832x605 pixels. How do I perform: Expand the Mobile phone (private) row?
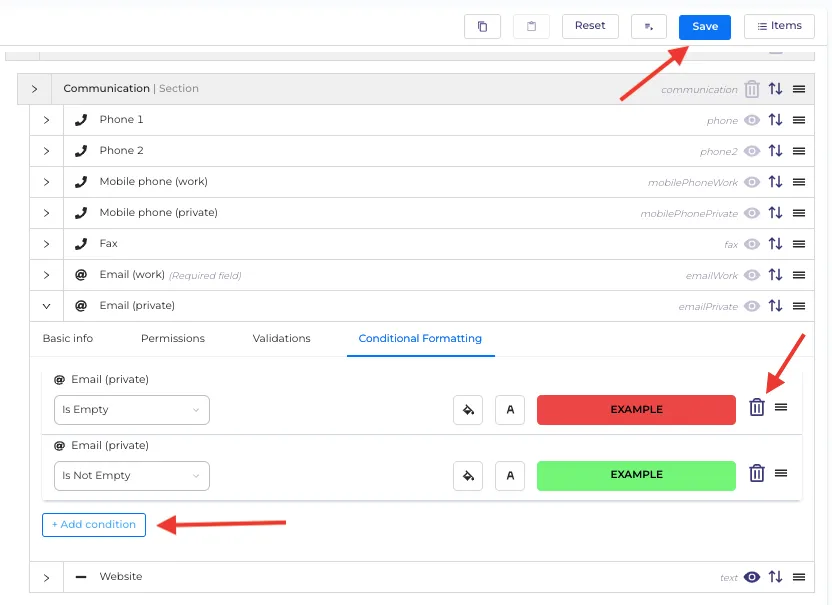point(47,213)
